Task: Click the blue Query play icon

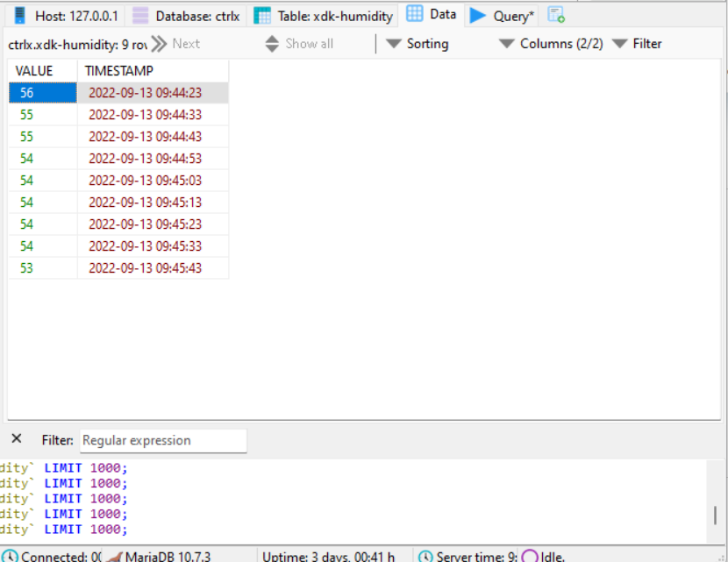Action: 477,16
